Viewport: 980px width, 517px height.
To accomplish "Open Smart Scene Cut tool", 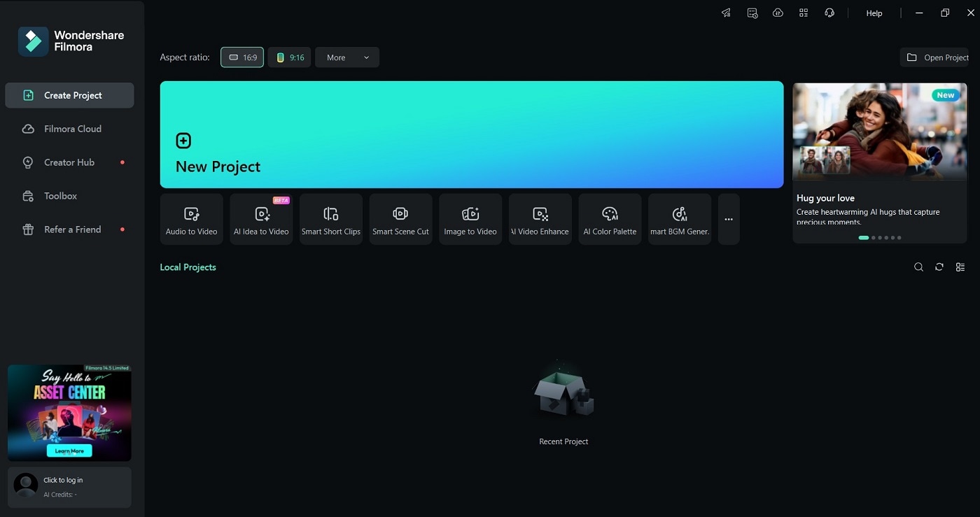I will [x=400, y=219].
